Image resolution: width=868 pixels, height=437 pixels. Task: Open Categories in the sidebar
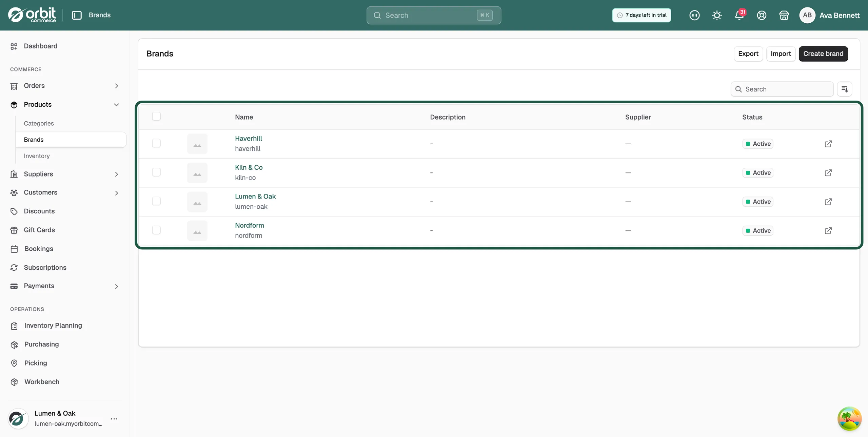39,123
